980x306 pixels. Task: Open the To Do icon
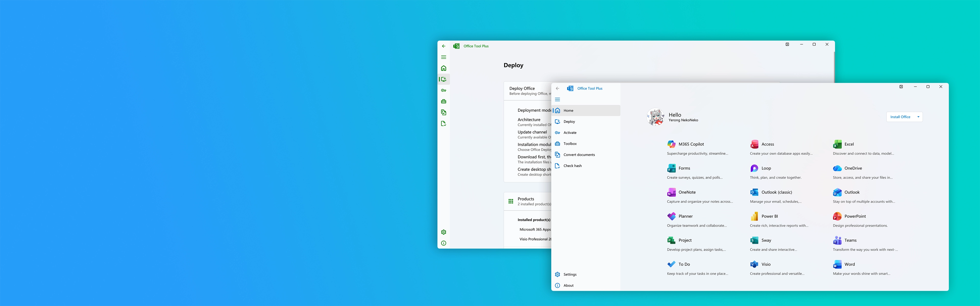[671, 264]
